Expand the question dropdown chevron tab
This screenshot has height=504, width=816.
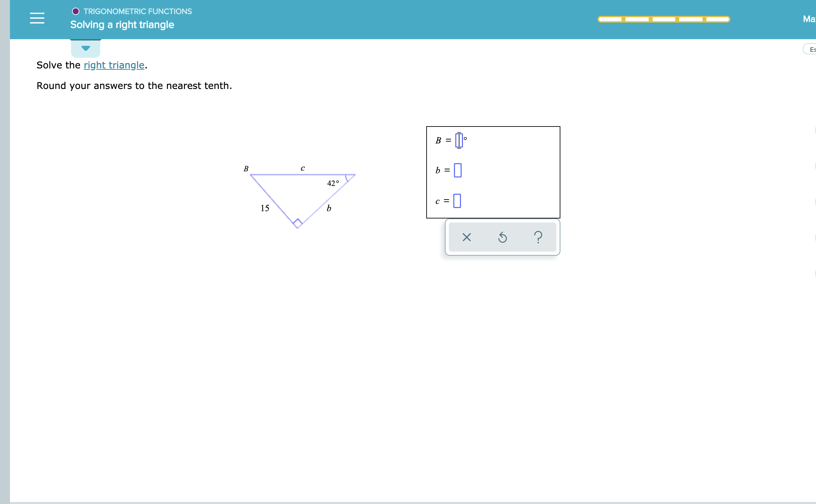pyautogui.click(x=86, y=48)
